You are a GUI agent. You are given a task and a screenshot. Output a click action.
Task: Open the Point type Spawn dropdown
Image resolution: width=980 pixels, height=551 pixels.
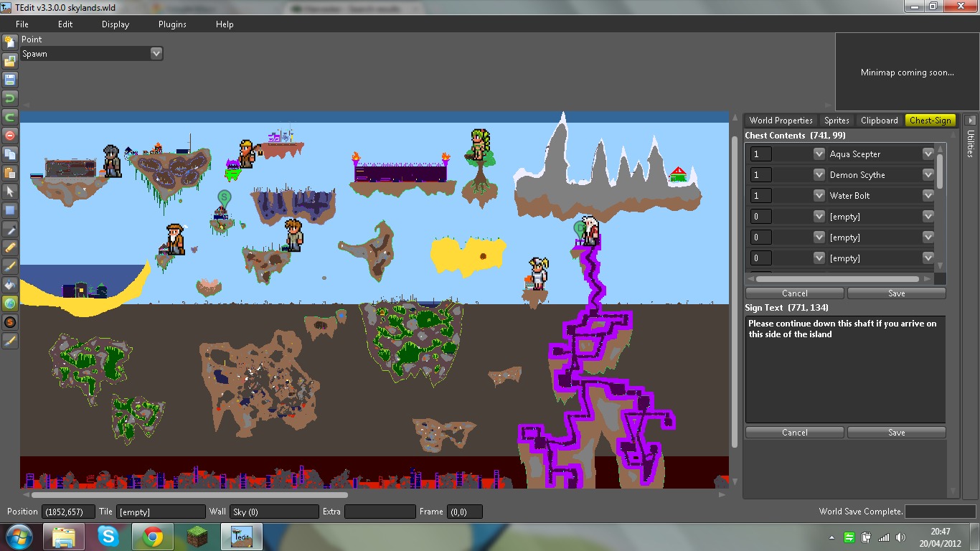(156, 53)
